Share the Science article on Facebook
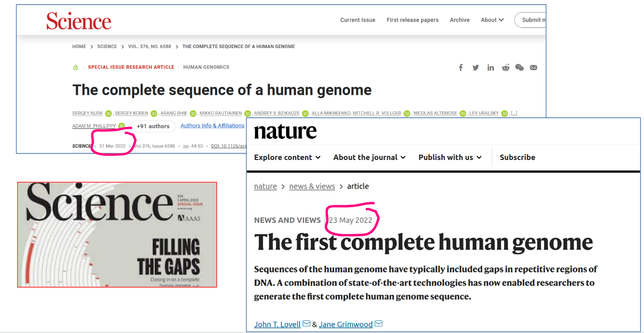Screen dimensions: 644x333 (461, 67)
